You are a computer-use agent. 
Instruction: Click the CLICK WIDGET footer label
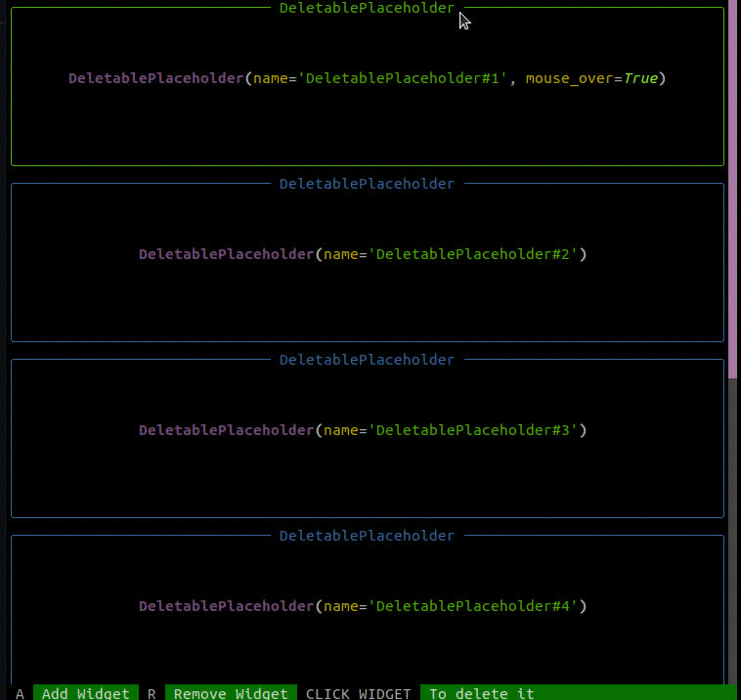click(358, 693)
